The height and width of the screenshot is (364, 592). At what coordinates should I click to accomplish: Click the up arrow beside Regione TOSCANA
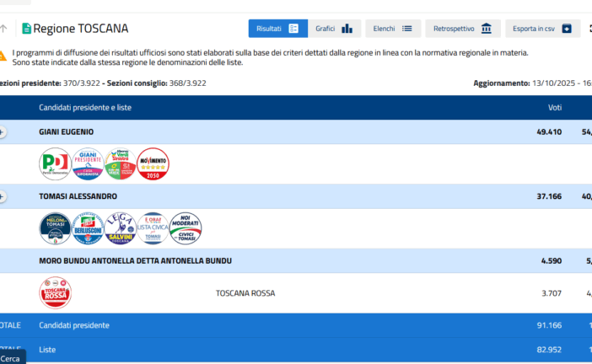(3, 29)
